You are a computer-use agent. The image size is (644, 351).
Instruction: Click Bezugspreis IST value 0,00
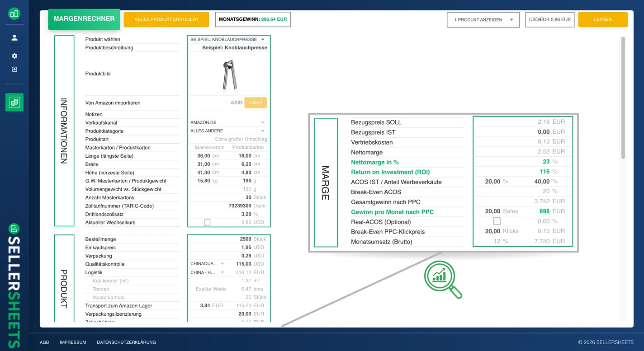pos(544,132)
